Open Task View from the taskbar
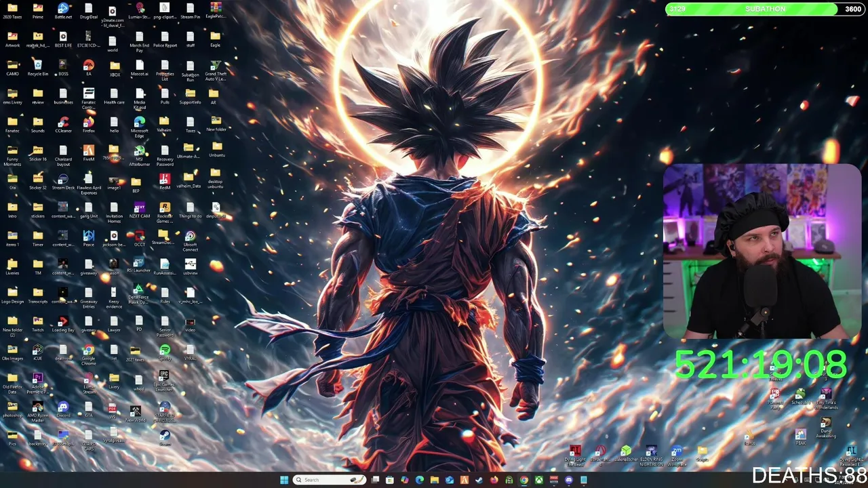The width and height of the screenshot is (868, 488). coord(375,480)
